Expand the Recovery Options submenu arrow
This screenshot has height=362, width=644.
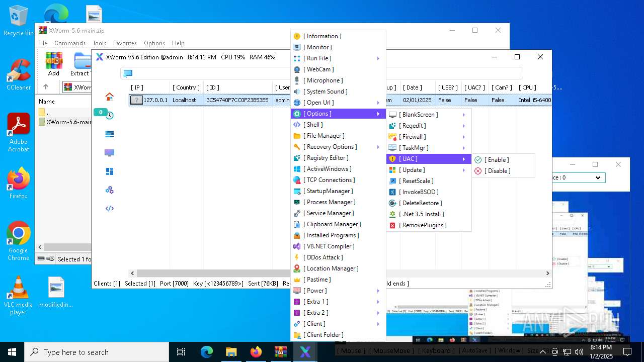pos(378,147)
